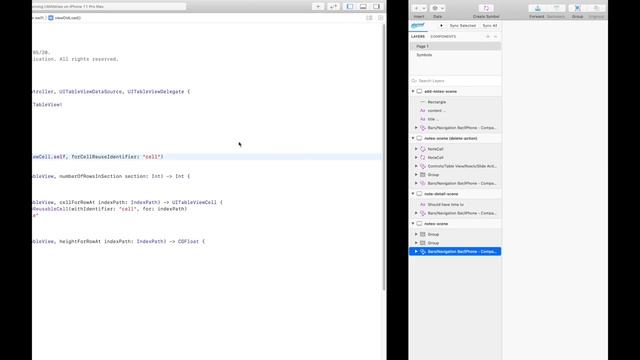Click the Group toolbar icon

[x=577, y=8]
